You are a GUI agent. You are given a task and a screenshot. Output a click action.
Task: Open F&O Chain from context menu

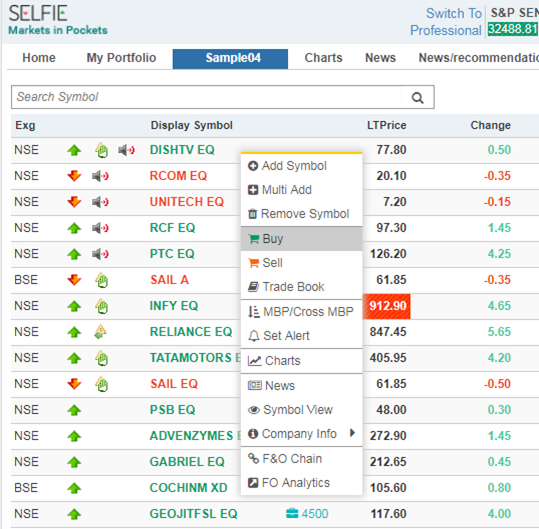coord(301,459)
